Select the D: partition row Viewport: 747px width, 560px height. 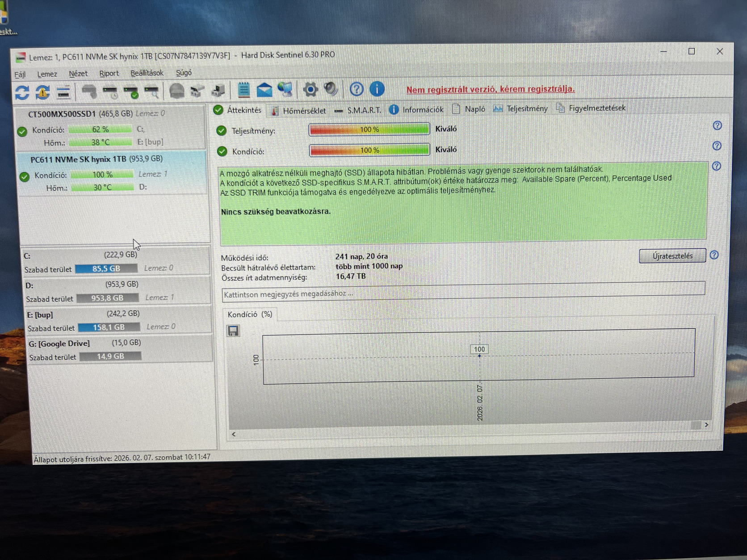tap(118, 291)
